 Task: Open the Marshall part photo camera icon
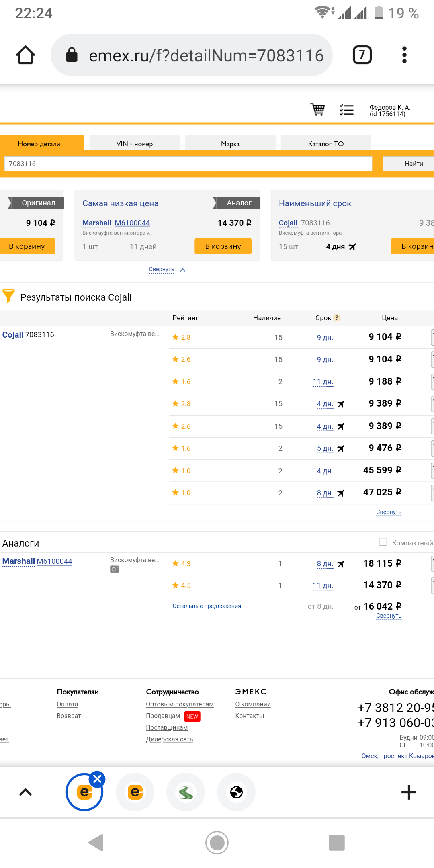coord(115,569)
